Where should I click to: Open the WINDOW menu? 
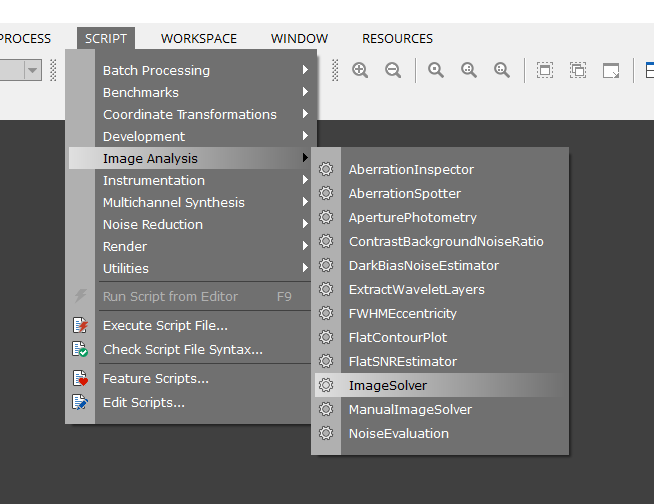[x=299, y=39]
